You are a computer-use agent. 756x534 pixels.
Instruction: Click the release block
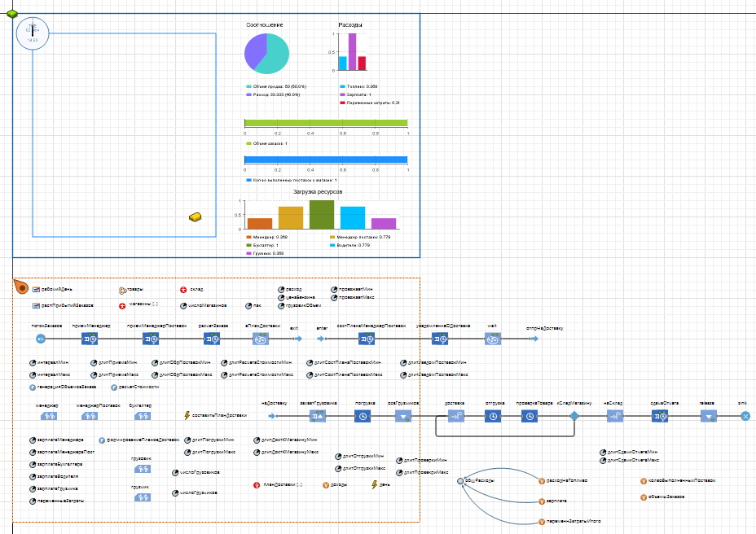pos(709,416)
